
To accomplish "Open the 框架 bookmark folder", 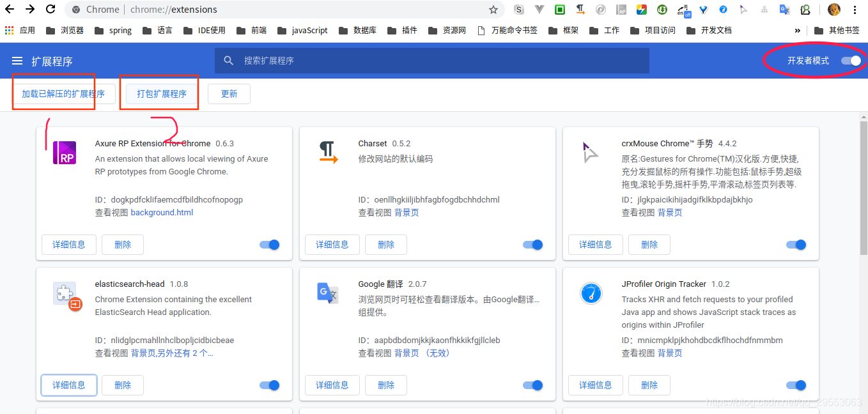I will (x=564, y=30).
